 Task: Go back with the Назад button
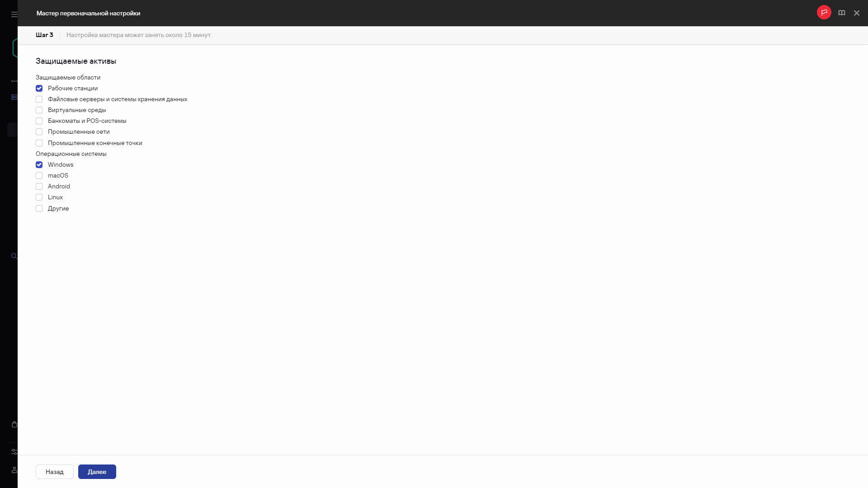55,472
